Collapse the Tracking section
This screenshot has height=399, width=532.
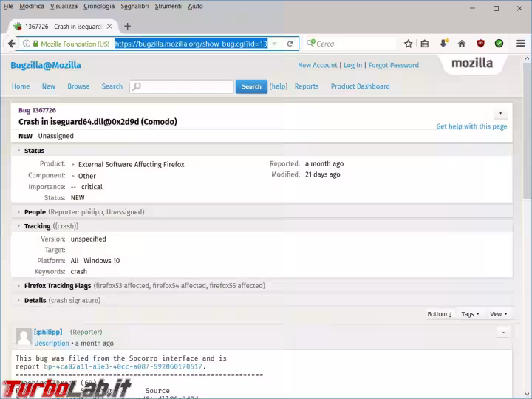(18, 226)
